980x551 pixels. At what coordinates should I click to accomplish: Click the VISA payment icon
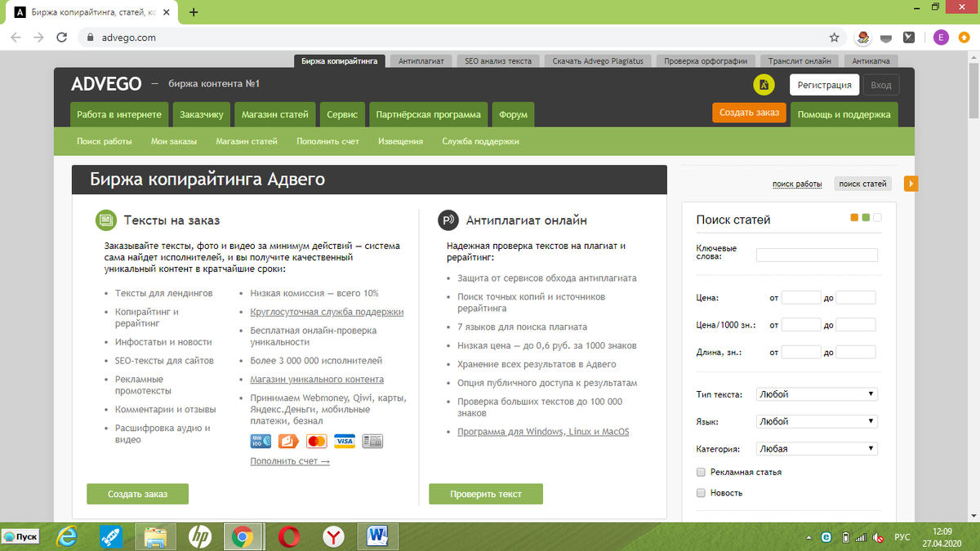coord(345,442)
